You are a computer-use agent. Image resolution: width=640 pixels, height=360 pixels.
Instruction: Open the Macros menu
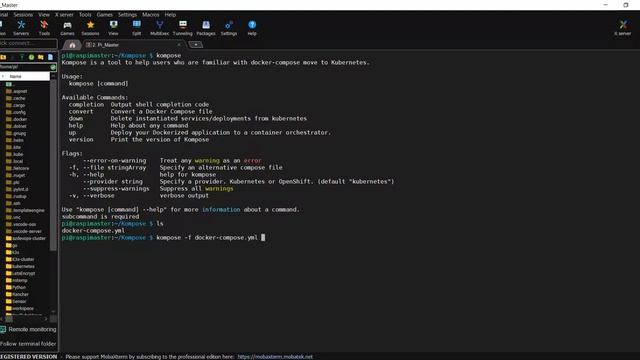(151, 15)
